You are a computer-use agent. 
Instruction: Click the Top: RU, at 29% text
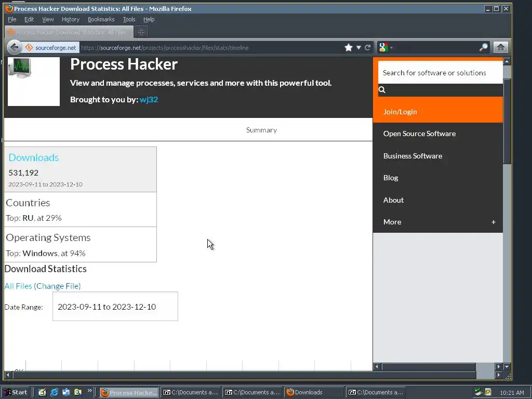click(x=34, y=218)
